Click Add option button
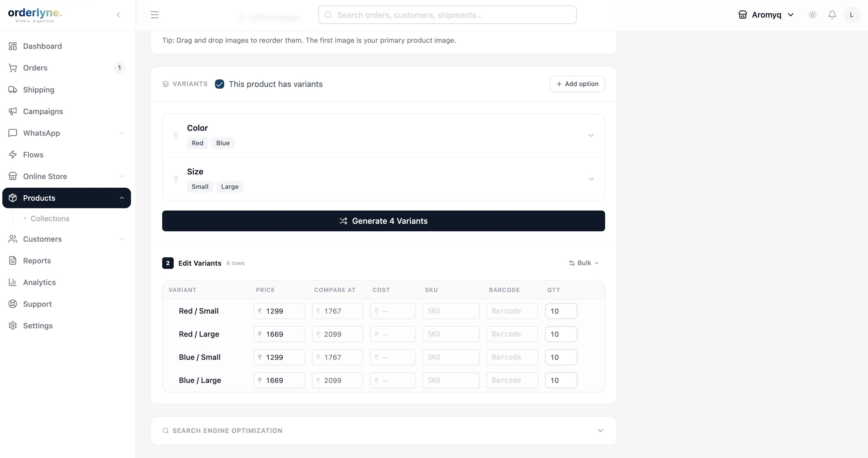Viewport: 868px width, 458px height. (x=577, y=84)
